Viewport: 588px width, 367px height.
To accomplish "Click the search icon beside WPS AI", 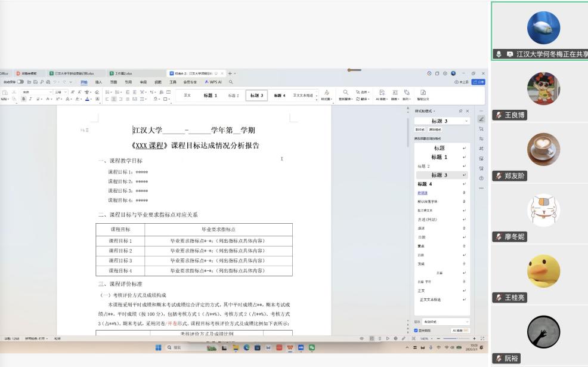I will pyautogui.click(x=231, y=82).
